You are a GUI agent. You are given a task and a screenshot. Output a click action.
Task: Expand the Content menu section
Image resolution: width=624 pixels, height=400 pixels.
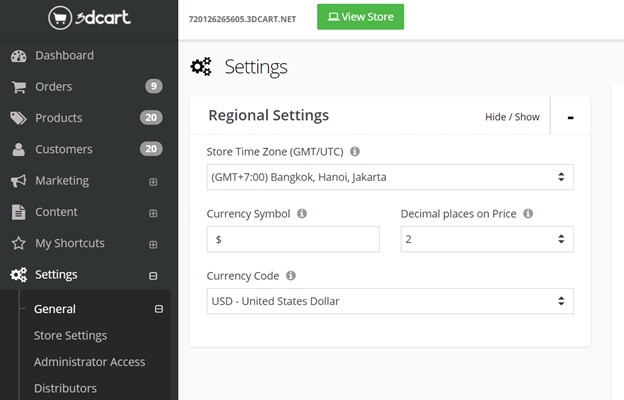click(153, 213)
